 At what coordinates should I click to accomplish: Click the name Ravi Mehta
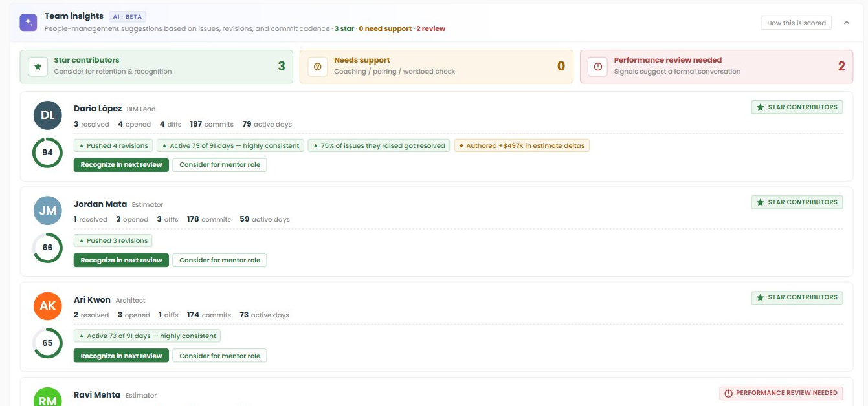pyautogui.click(x=97, y=394)
